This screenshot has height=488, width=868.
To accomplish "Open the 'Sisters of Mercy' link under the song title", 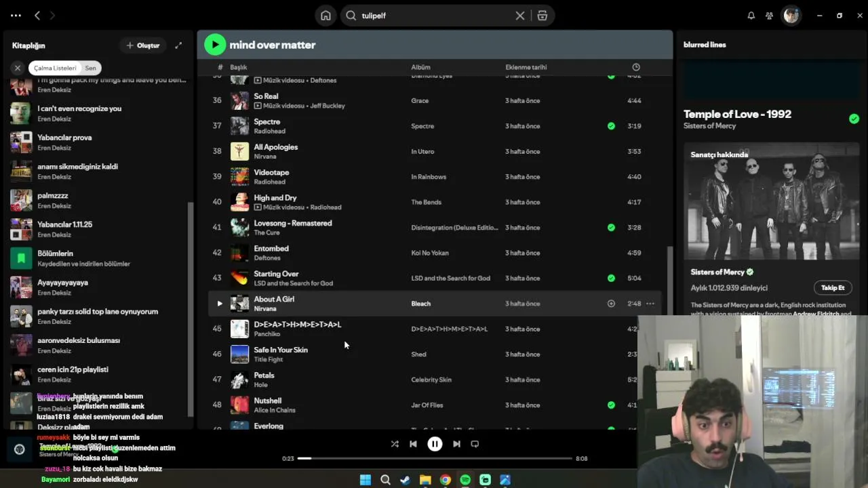I will (x=709, y=126).
